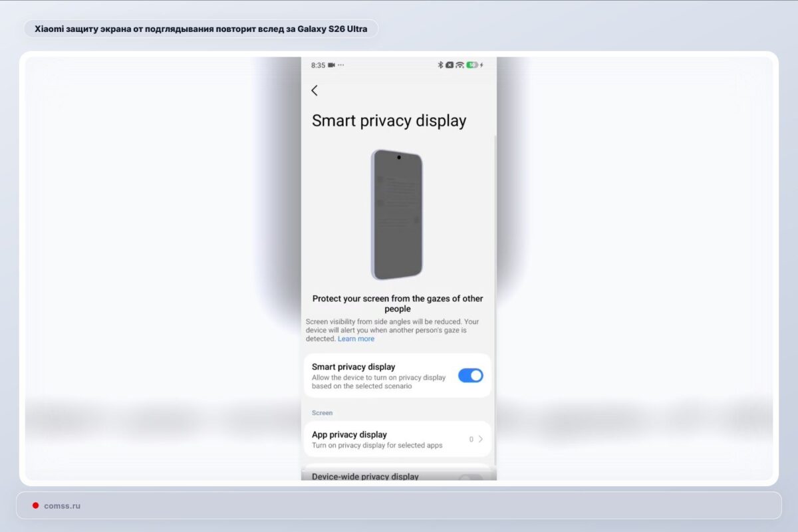Click the Device-wide privacy display label

[365, 476]
